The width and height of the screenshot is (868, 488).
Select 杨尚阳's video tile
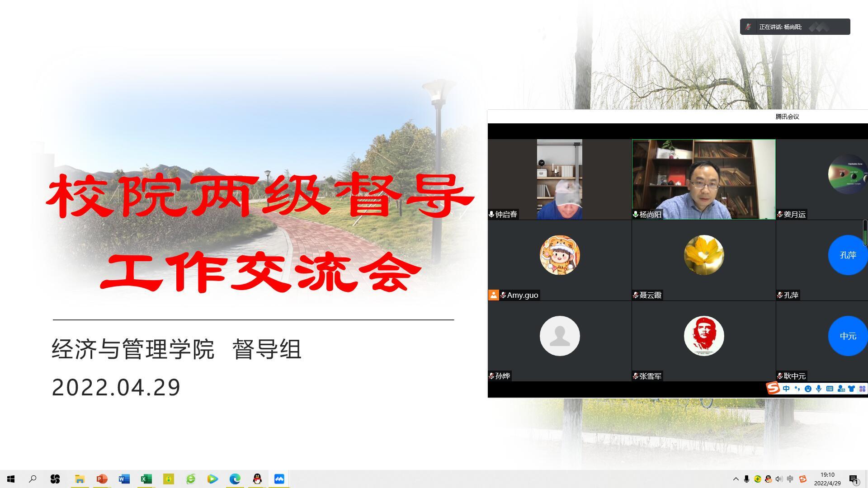(703, 179)
